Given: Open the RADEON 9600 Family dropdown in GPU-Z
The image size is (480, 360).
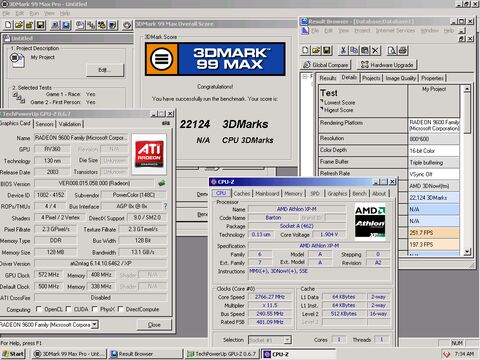Looking at the screenshot, I should [95, 324].
